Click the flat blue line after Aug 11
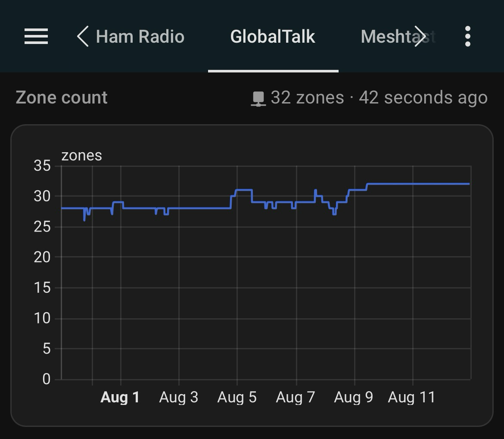The width and height of the screenshot is (504, 439). click(x=439, y=184)
